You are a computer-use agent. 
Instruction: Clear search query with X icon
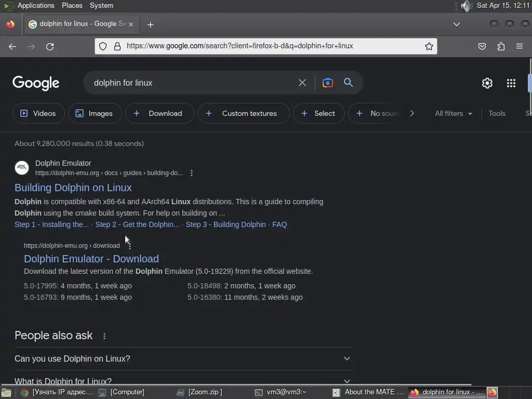[x=302, y=83]
